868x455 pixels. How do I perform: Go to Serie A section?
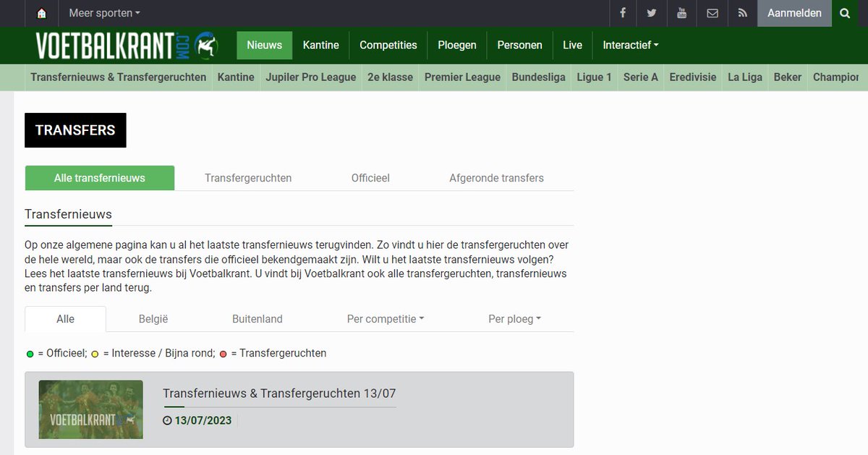click(x=641, y=77)
